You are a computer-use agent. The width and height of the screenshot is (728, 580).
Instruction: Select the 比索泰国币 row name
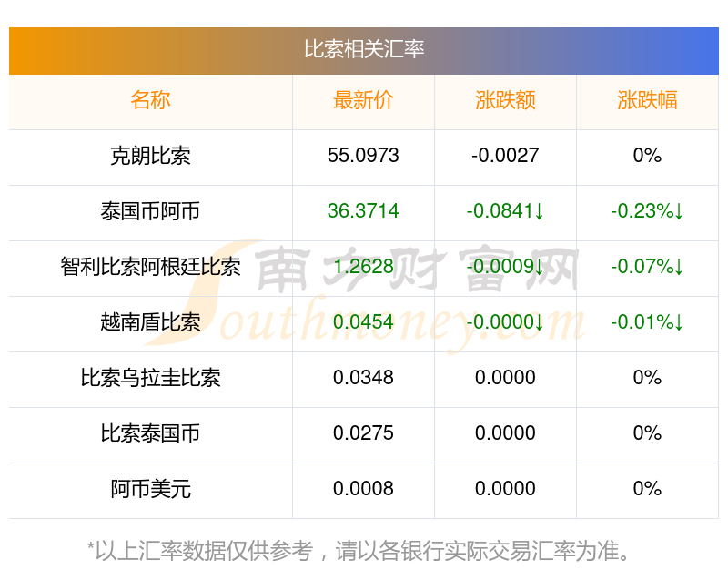click(150, 433)
